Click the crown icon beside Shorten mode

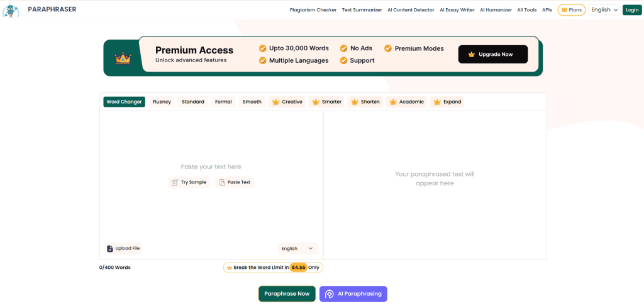point(355,102)
